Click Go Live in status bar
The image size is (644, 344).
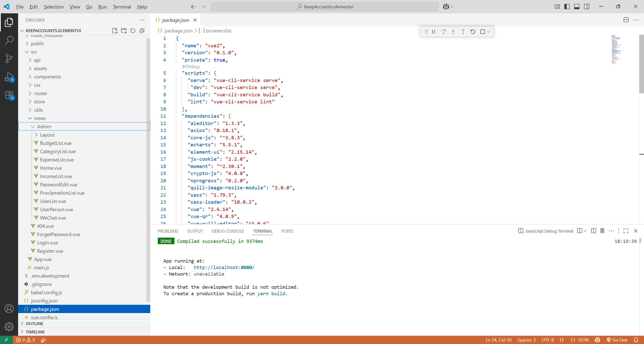pyautogui.click(x=617, y=340)
